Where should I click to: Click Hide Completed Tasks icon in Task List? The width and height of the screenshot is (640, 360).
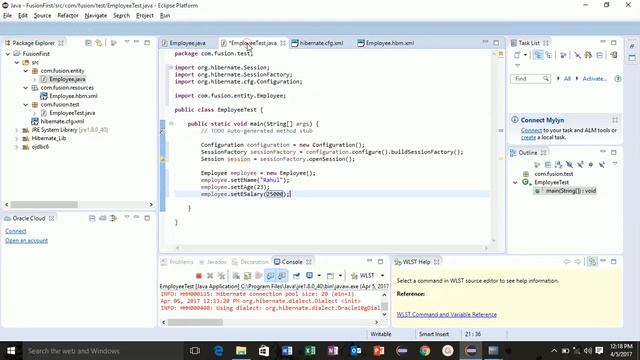[x=578, y=55]
